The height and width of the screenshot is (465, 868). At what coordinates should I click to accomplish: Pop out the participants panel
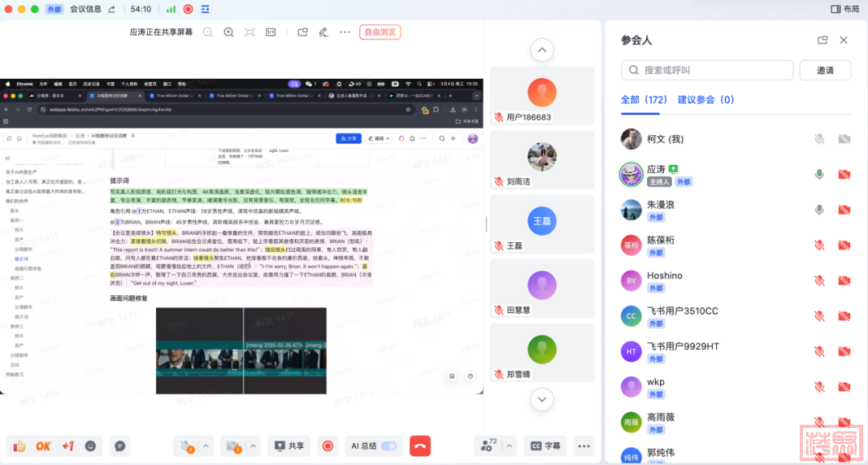click(x=822, y=40)
